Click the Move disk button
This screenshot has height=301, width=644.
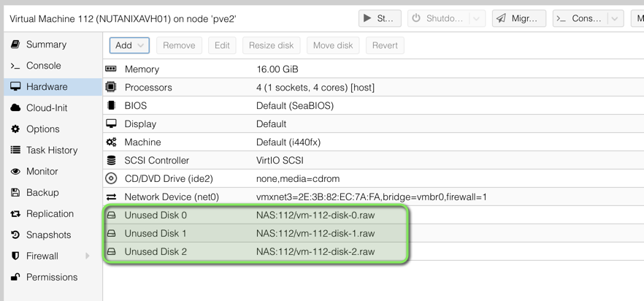pyautogui.click(x=333, y=45)
